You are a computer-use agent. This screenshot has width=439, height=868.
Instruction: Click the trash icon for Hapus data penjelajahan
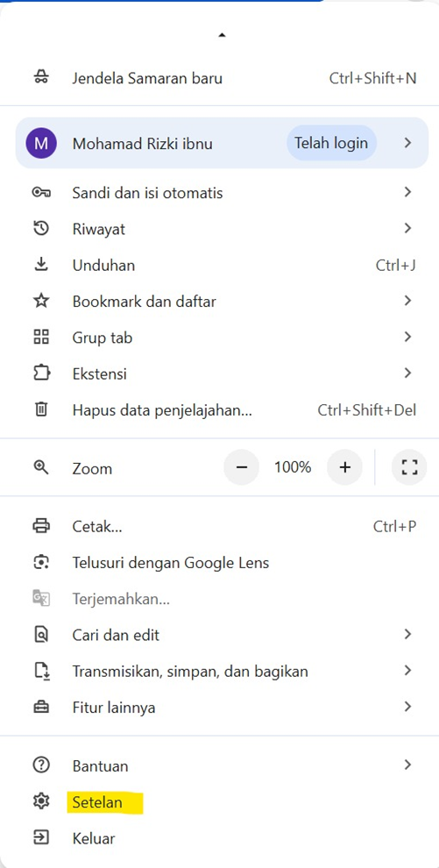pyautogui.click(x=41, y=409)
